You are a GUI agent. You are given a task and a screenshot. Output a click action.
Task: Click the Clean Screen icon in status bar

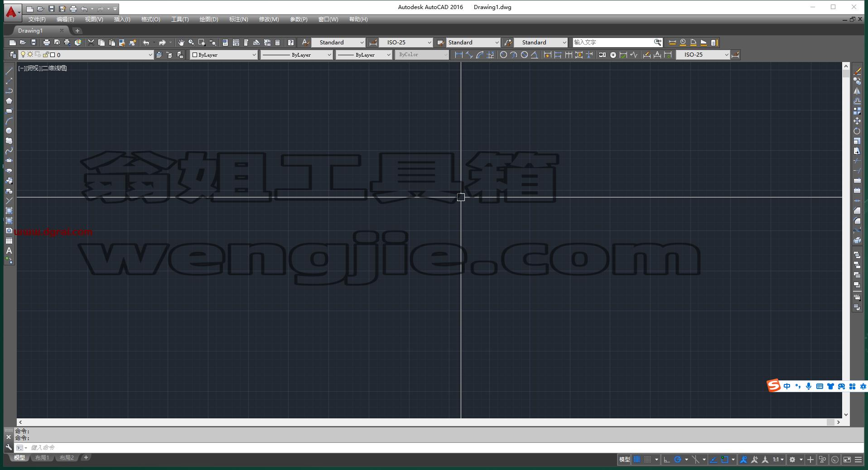tap(847, 460)
